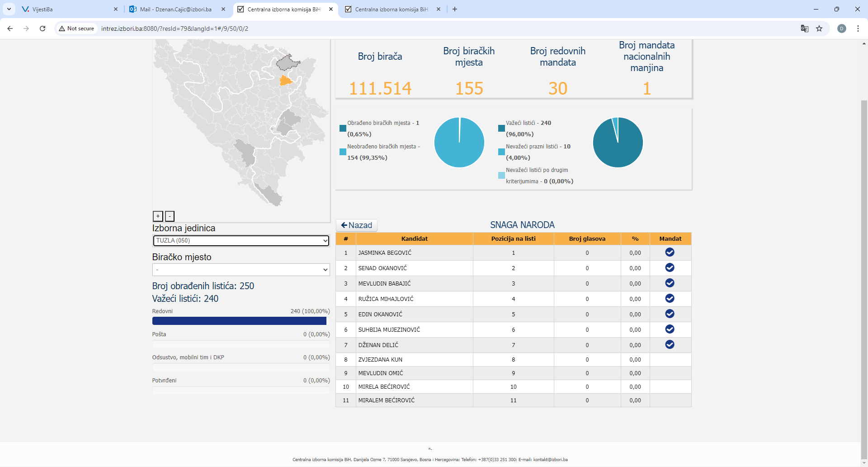
Task: Click the orange highlighted Tuzla region on map
Action: coord(285,81)
